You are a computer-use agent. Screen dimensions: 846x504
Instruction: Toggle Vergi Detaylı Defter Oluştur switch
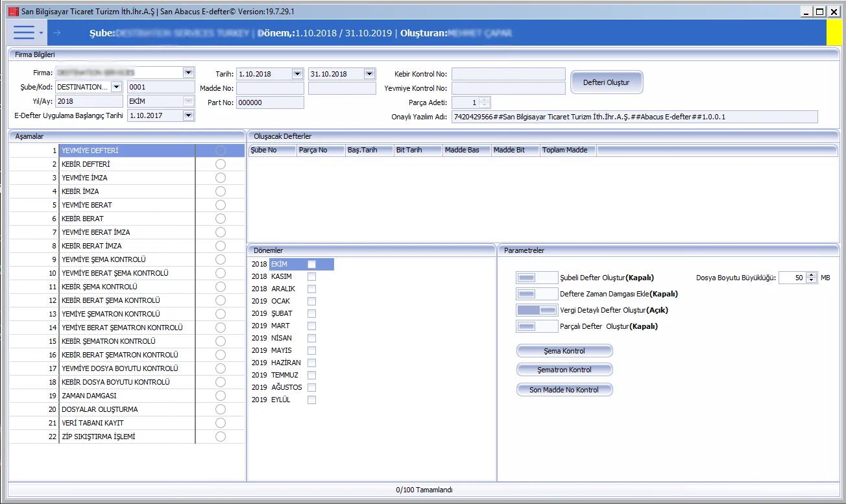pos(537,310)
